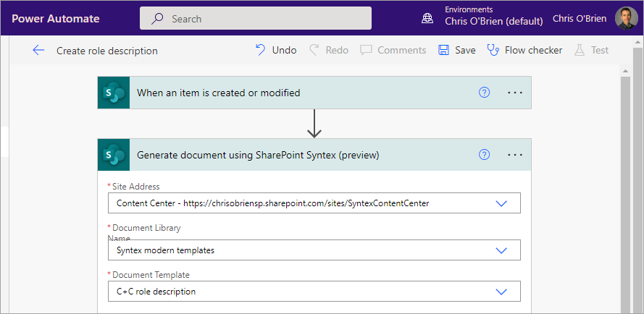Viewport: 644px width, 314px height.
Task: Click SharePoint icon on Generate document card
Action: [114, 155]
